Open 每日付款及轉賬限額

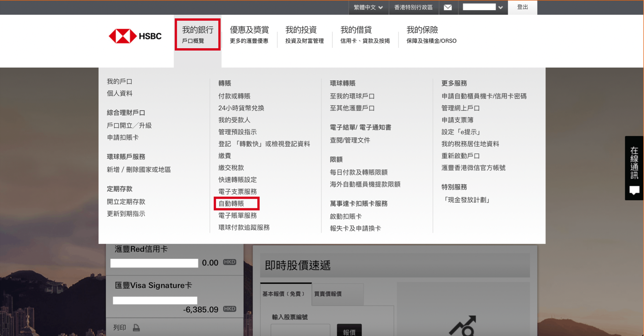[x=359, y=172]
